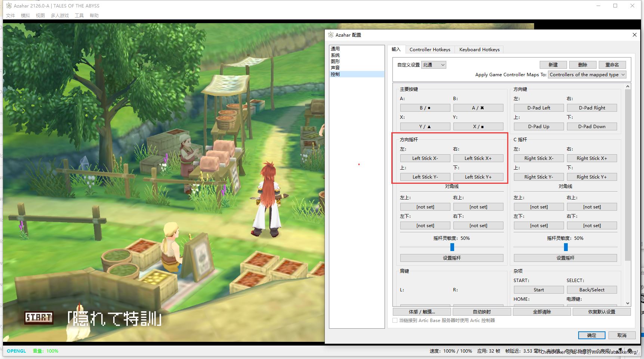Click the 恢复默认设置 button
Screen dimensions: 644x359
coord(602,312)
